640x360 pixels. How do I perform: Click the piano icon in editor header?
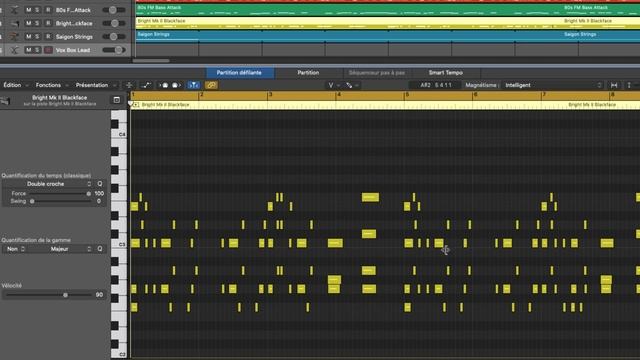(x=5, y=100)
